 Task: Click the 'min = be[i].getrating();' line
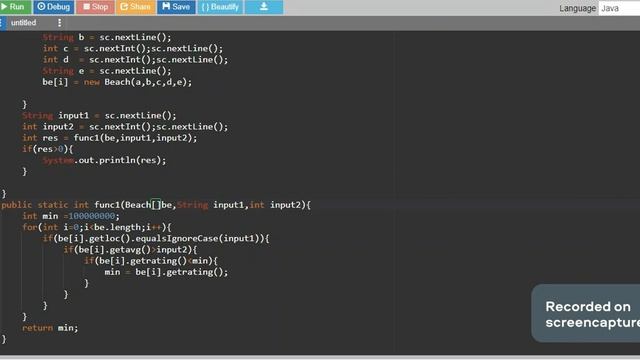(166, 272)
